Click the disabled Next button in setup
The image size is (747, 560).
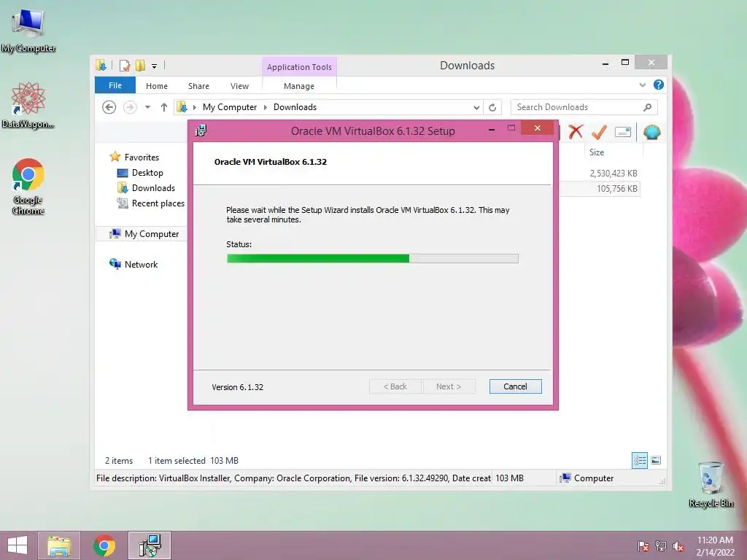(x=449, y=386)
